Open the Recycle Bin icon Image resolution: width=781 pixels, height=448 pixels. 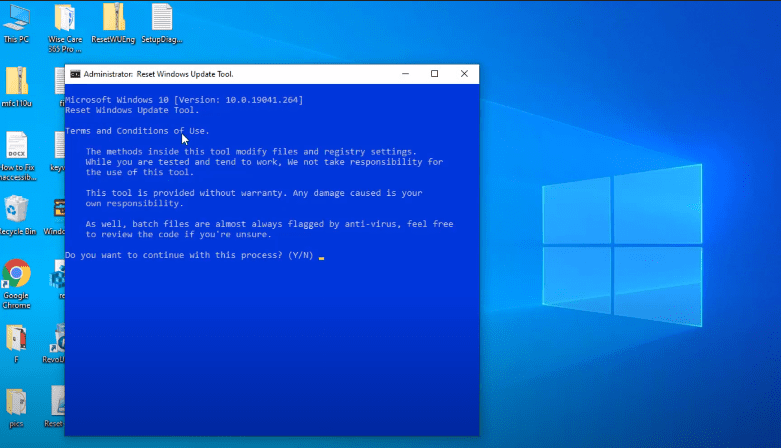17,215
